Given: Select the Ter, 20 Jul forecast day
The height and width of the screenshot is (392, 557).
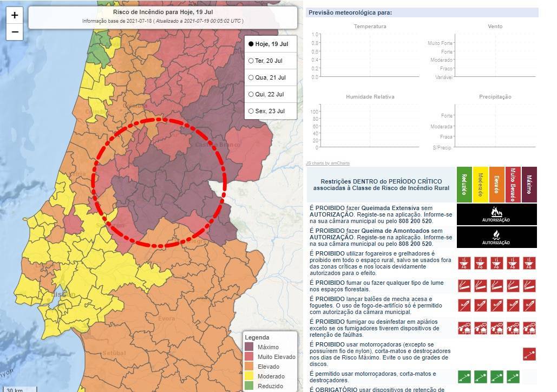Looking at the screenshot, I should click(x=251, y=61).
